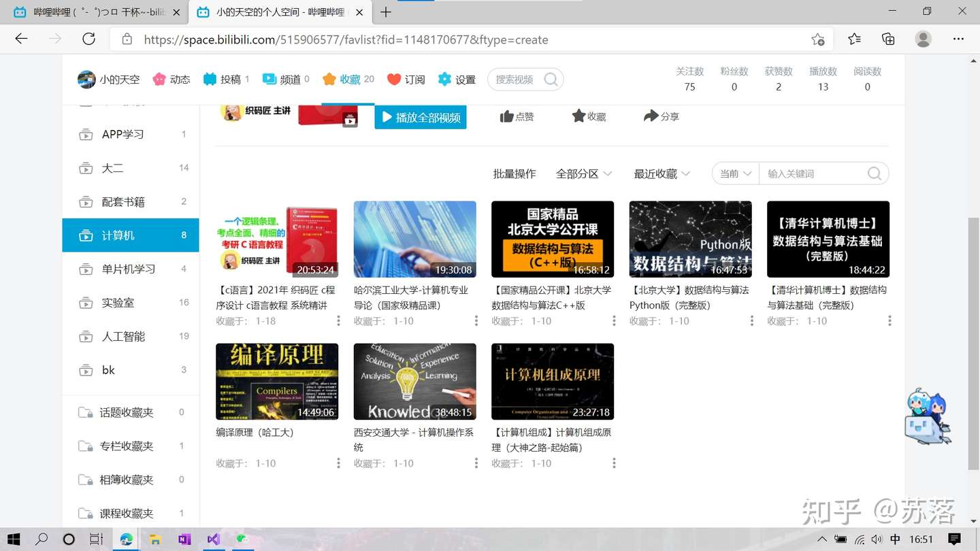Viewport: 980px width, 551px height.
Task: Click the 输入关键词 search field
Action: [x=814, y=173]
